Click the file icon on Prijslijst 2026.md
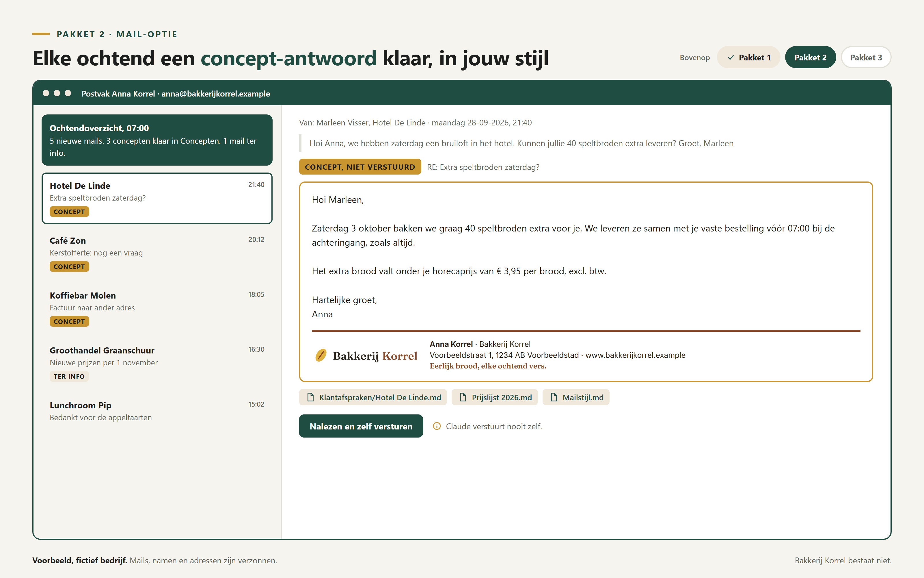Viewport: 924px width, 578px height. pos(463,397)
